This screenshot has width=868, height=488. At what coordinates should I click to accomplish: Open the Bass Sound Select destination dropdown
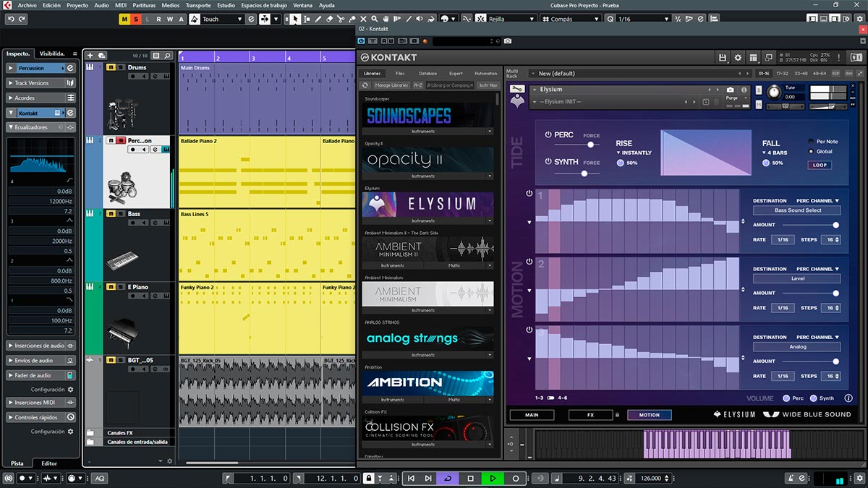796,210
